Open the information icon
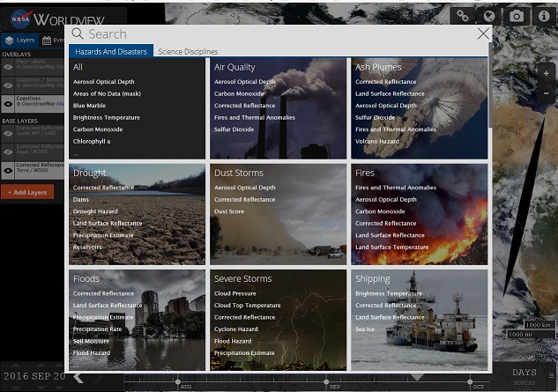The height and width of the screenshot is (392, 558). [543, 16]
